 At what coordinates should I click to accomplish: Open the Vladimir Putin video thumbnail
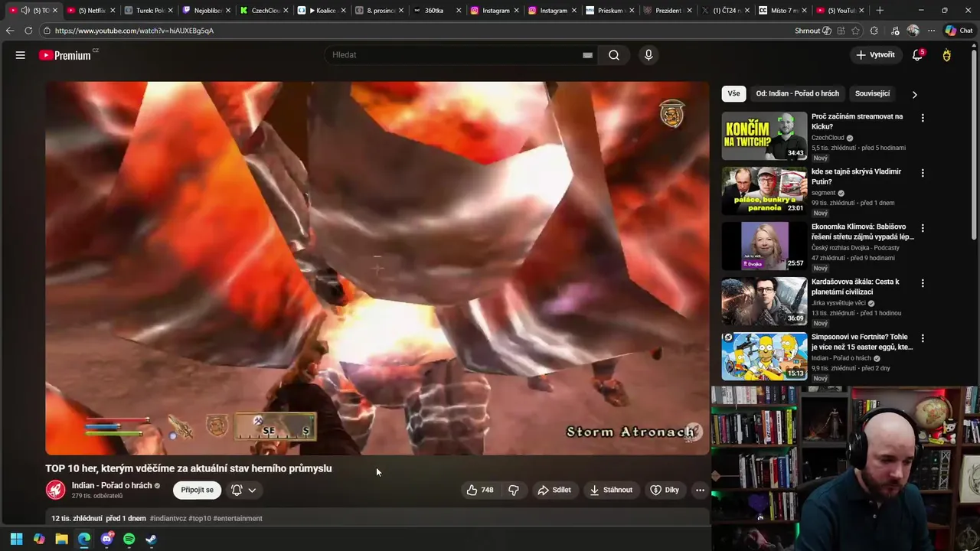coord(764,191)
